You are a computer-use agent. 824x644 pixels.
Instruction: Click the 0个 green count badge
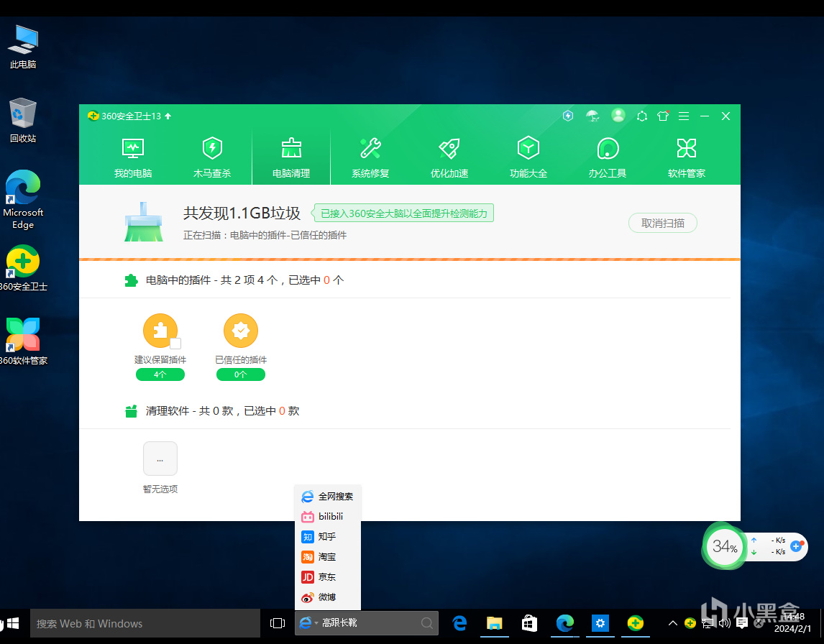tap(241, 374)
